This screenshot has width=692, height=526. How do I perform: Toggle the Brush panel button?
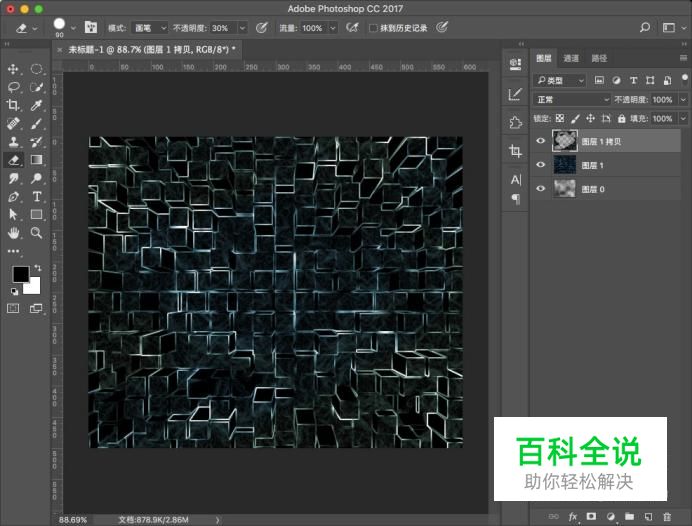pos(91,27)
